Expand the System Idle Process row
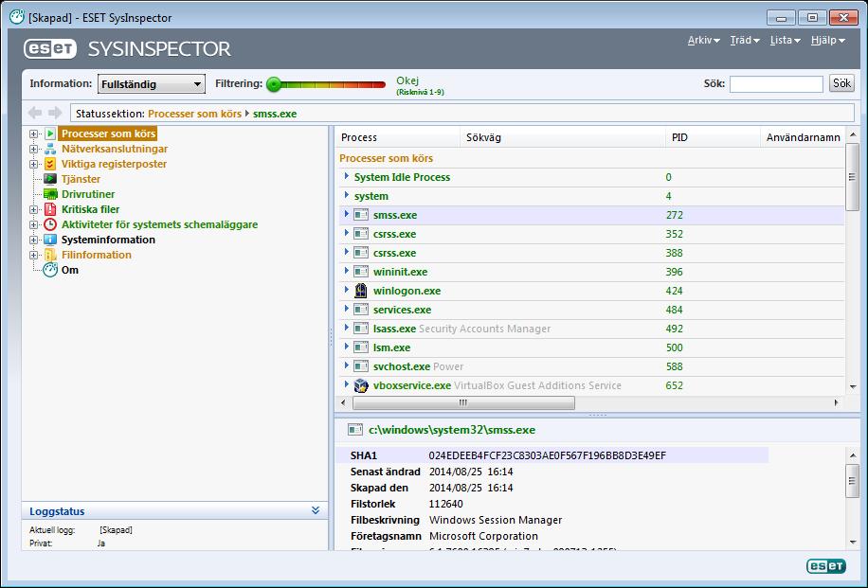The width and height of the screenshot is (868, 588). click(347, 176)
